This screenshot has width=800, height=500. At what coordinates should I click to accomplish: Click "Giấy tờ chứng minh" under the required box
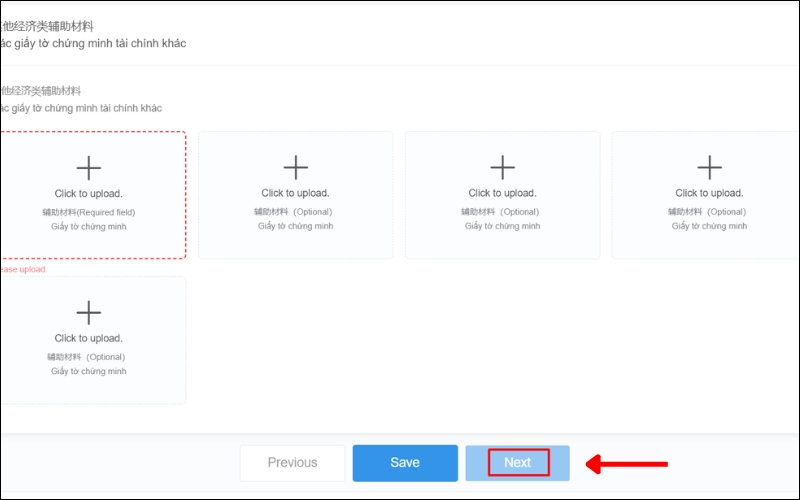89,226
